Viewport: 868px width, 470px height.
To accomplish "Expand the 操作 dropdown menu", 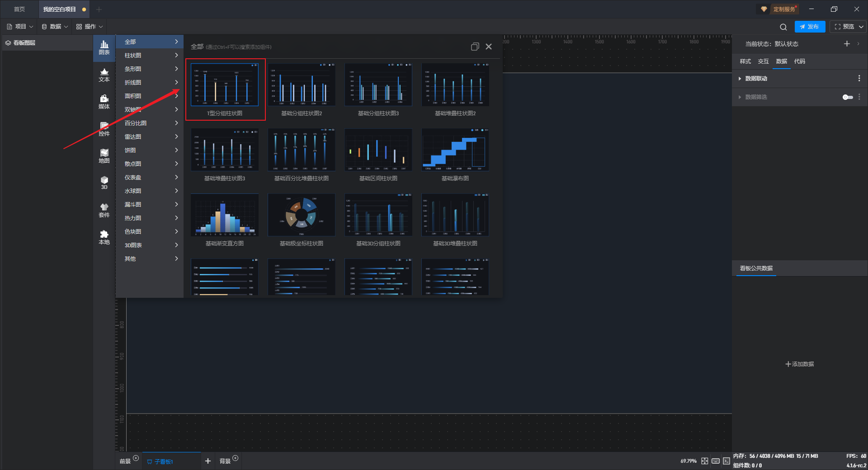I will click(x=90, y=27).
